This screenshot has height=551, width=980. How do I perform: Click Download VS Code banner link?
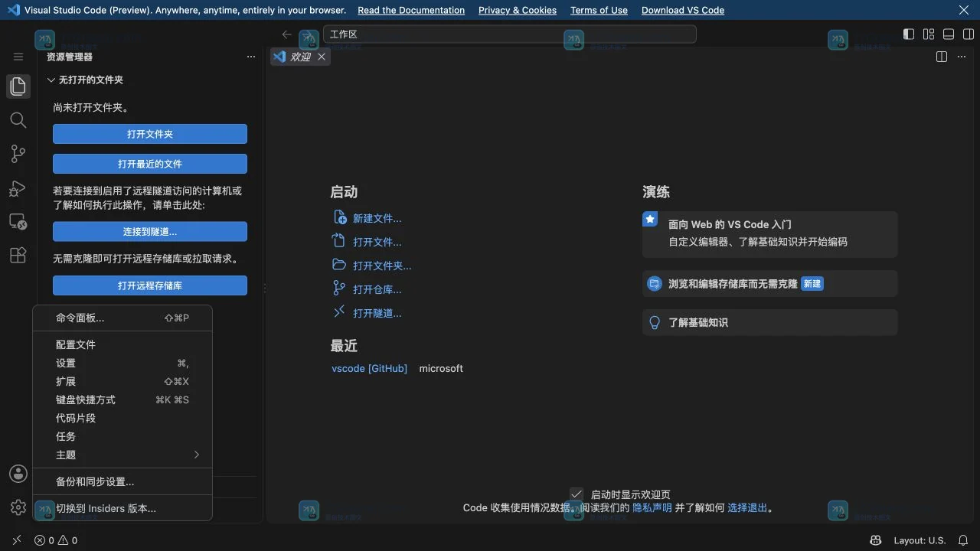point(683,10)
